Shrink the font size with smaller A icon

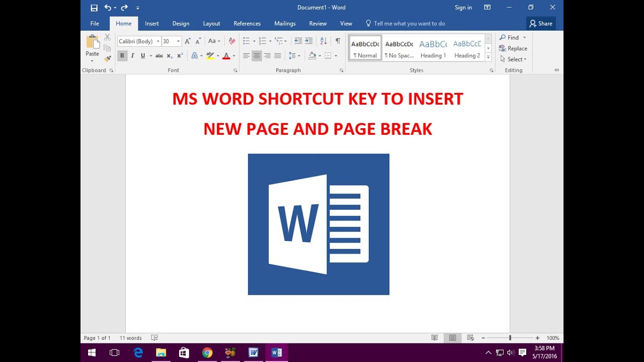tap(198, 41)
